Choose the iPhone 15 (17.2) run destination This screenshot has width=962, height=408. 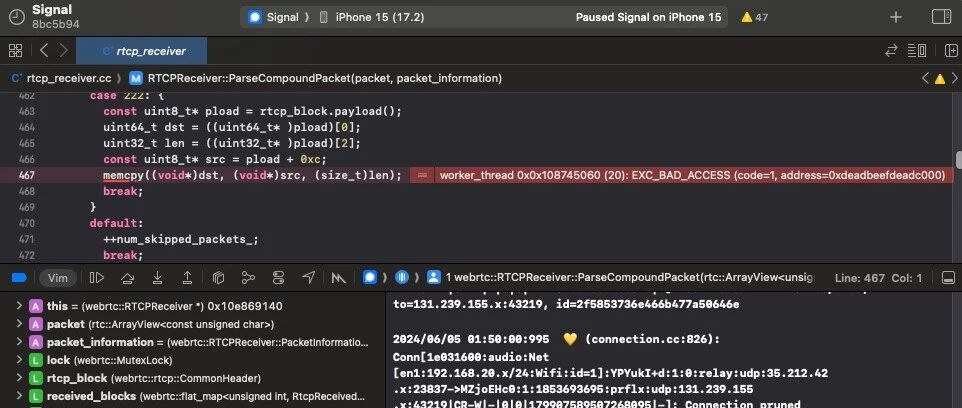pos(372,17)
